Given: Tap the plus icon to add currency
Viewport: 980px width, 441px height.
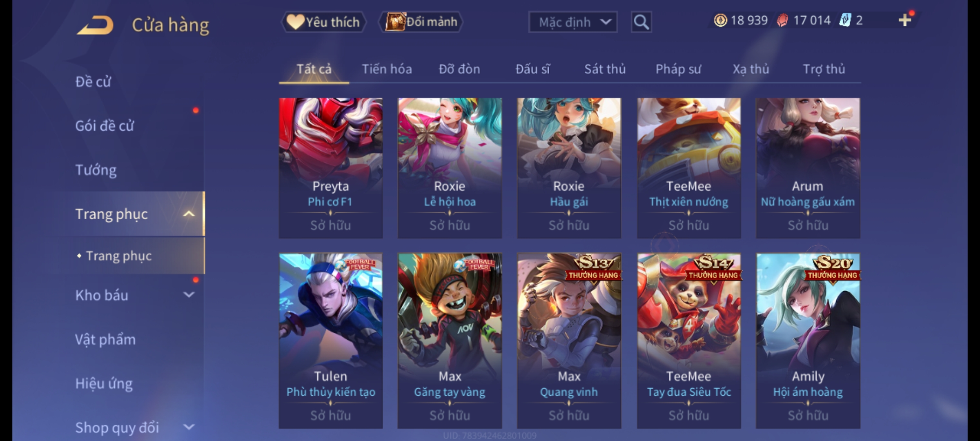Looking at the screenshot, I should click(x=904, y=20).
